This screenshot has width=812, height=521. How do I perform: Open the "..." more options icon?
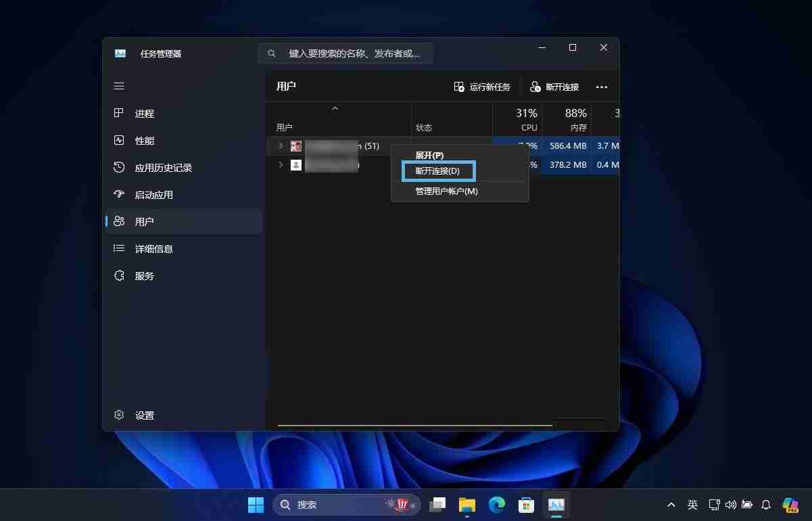pos(602,87)
